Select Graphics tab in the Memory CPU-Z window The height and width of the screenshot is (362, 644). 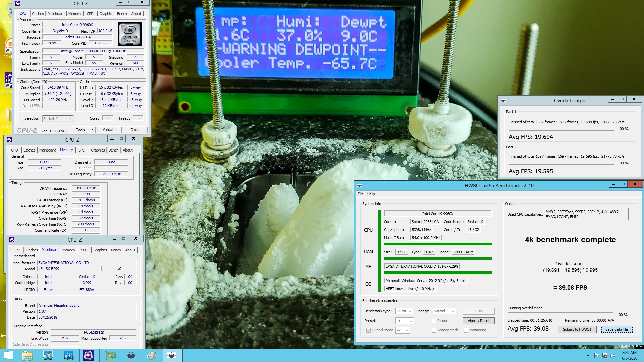click(98, 150)
